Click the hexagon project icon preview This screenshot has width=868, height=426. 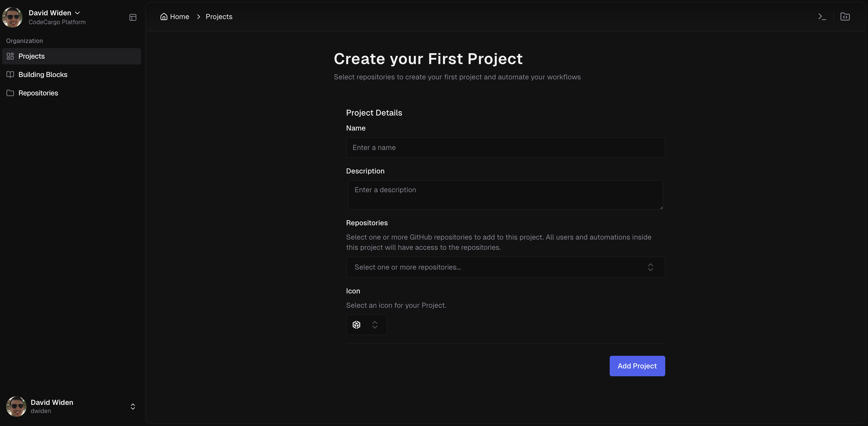[x=357, y=324]
